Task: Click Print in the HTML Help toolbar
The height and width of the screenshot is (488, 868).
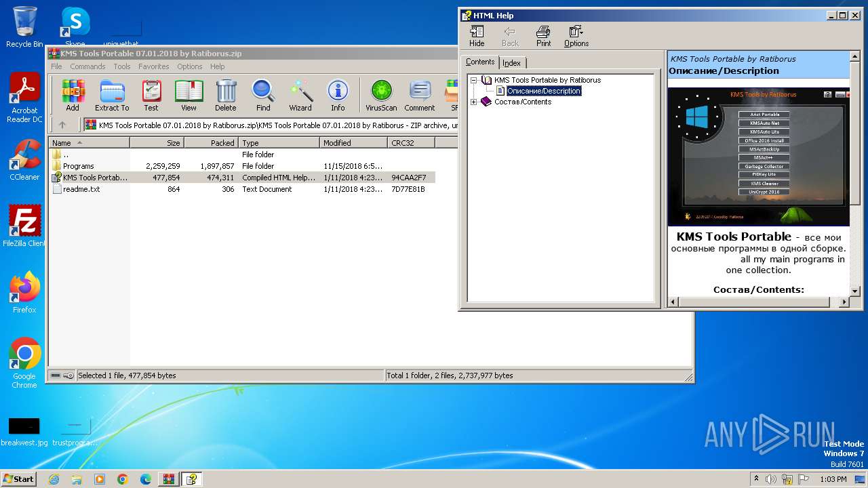Action: click(x=544, y=37)
